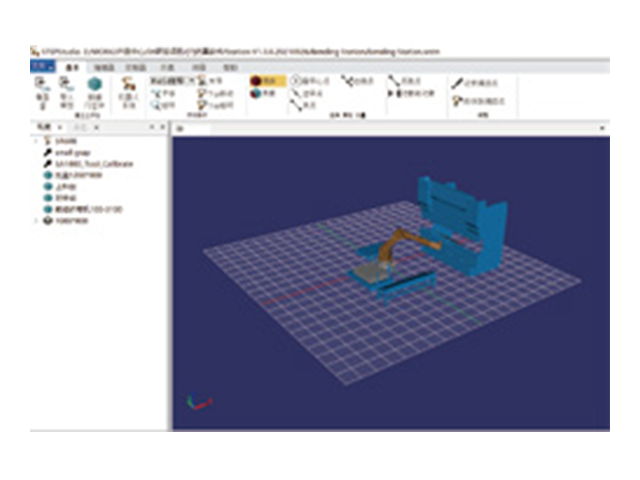
Task: Click the teal hexagon icon in ribbon
Action: pyautogui.click(x=95, y=84)
